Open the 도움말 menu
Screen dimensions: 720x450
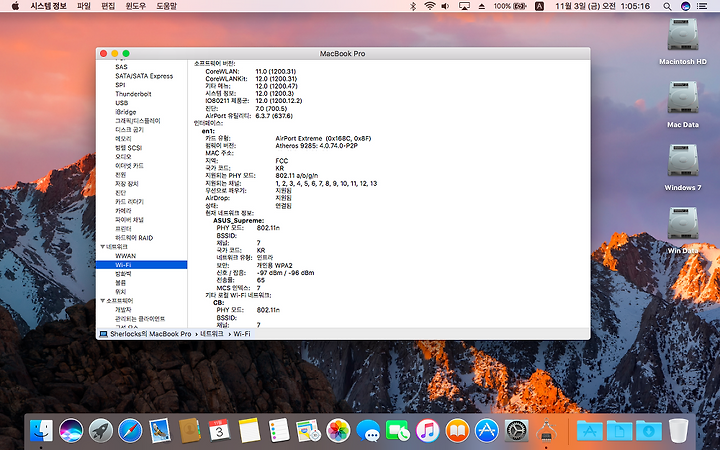click(166, 6)
